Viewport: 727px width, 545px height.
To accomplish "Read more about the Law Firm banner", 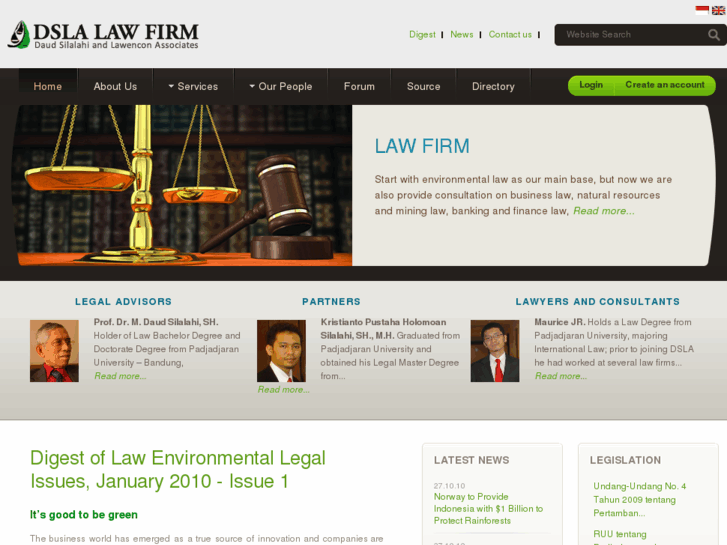I will 604,211.
